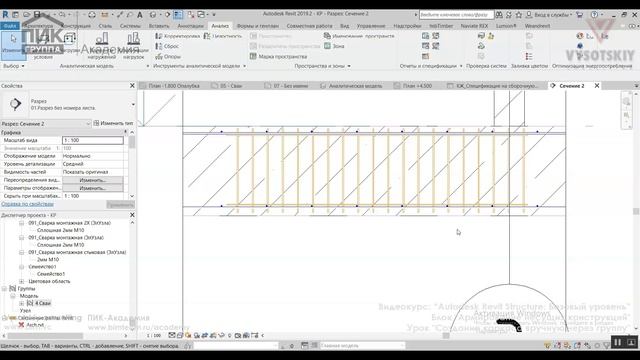Click the Изменить тип button

[113, 123]
